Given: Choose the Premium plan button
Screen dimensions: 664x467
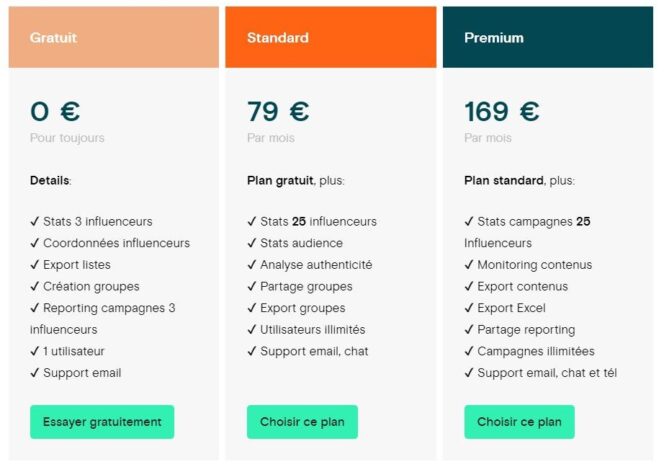Looking at the screenshot, I should (519, 422).
